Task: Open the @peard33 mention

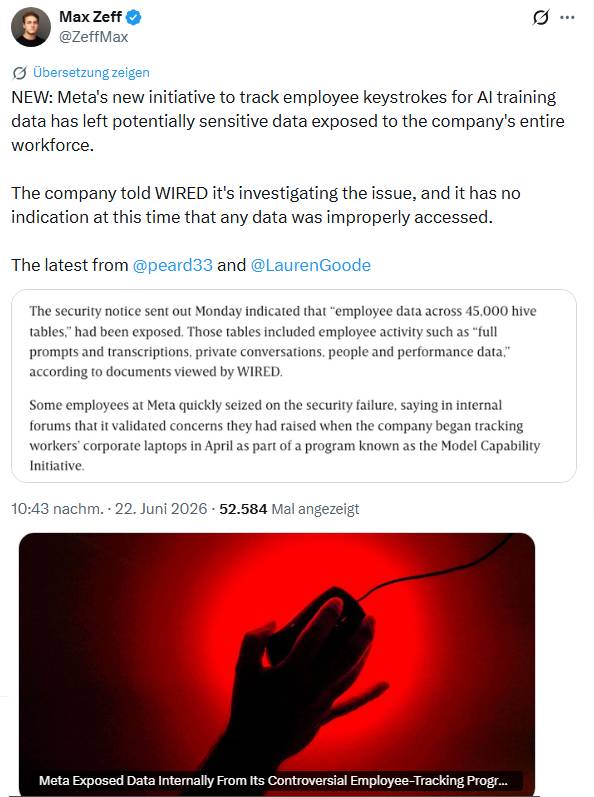Action: (172, 265)
